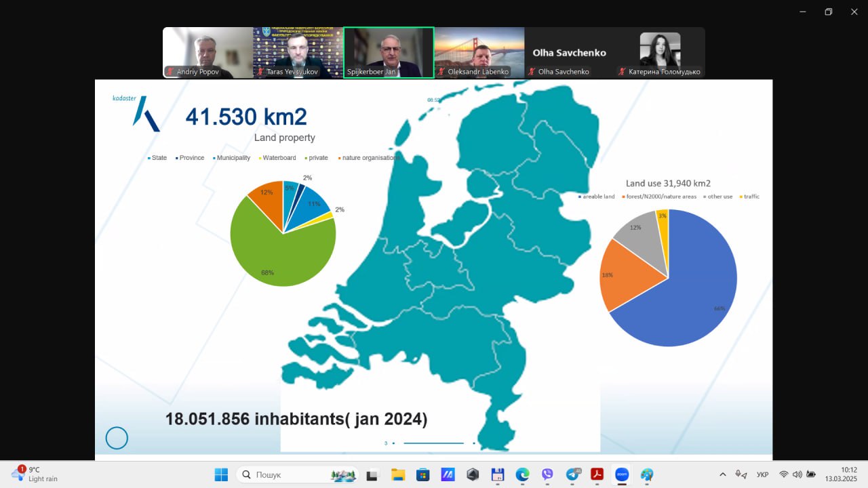Click the "18.051.856 inhabitants( jan 2024)" text
This screenshot has width=868, height=488.
[x=296, y=419]
